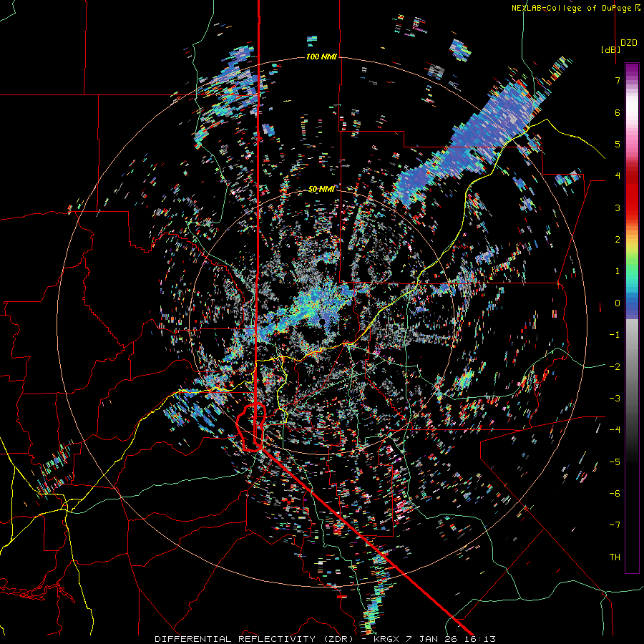Click the positive 5 dB scale label
Screen dimensions: 644x644
(618, 144)
